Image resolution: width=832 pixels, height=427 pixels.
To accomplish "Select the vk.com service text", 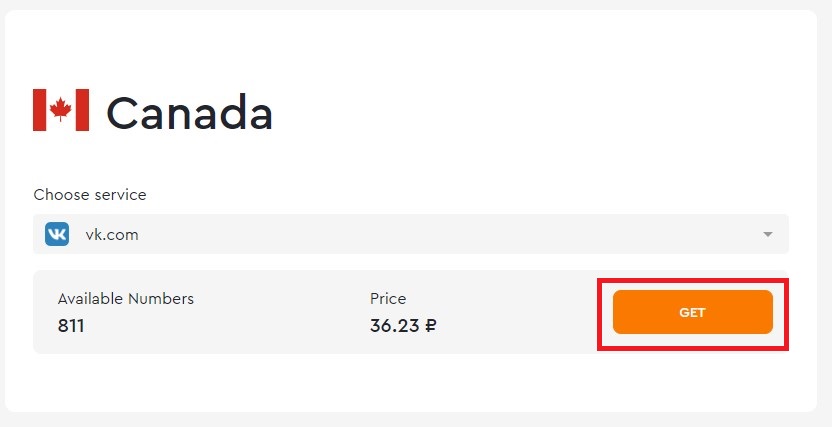I will 112,234.
